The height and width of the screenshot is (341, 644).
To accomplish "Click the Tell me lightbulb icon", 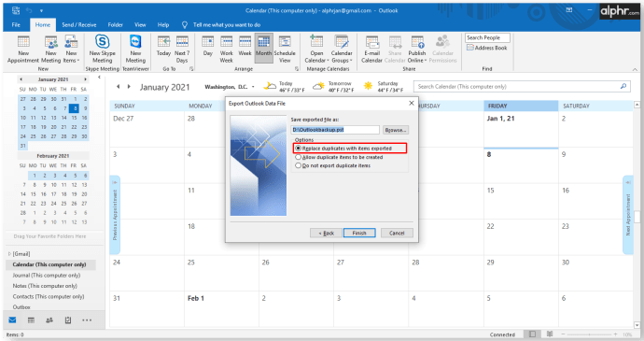I will click(x=185, y=24).
